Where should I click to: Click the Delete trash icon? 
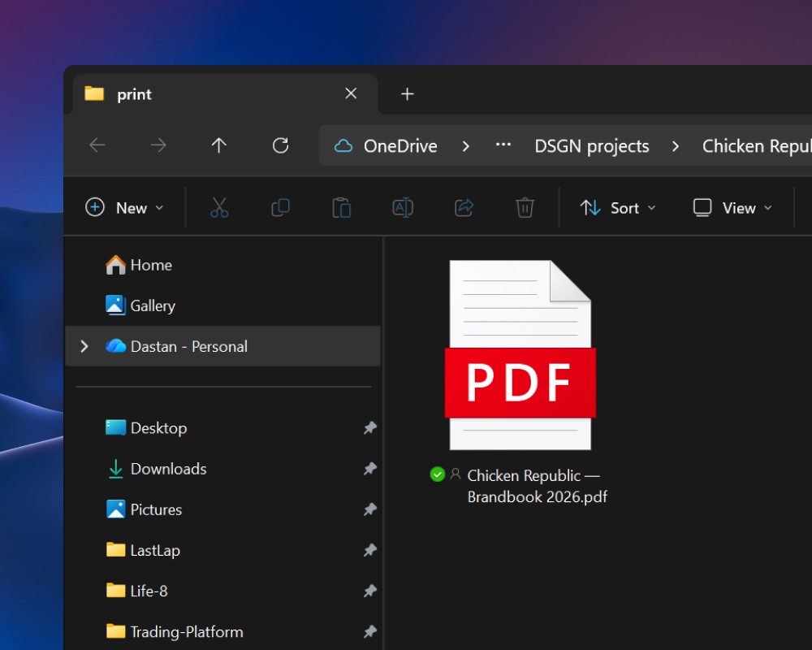pos(525,208)
